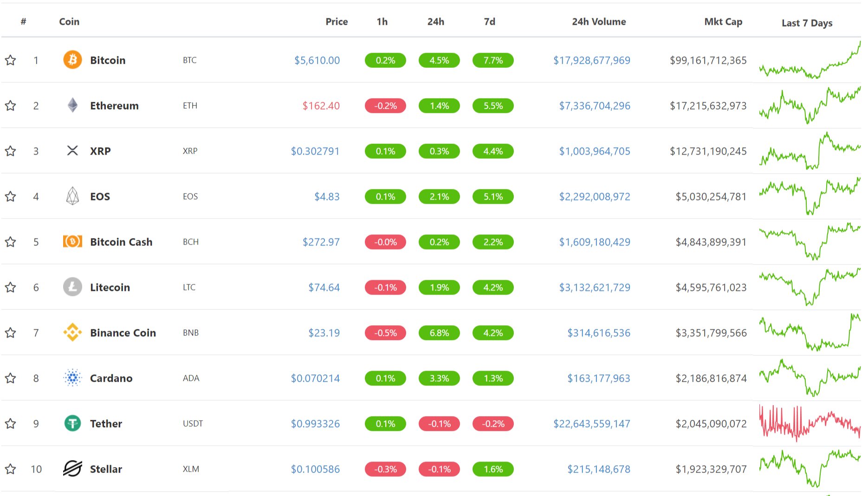Add Cardano to favorites star
The image size is (868, 496).
(11, 378)
